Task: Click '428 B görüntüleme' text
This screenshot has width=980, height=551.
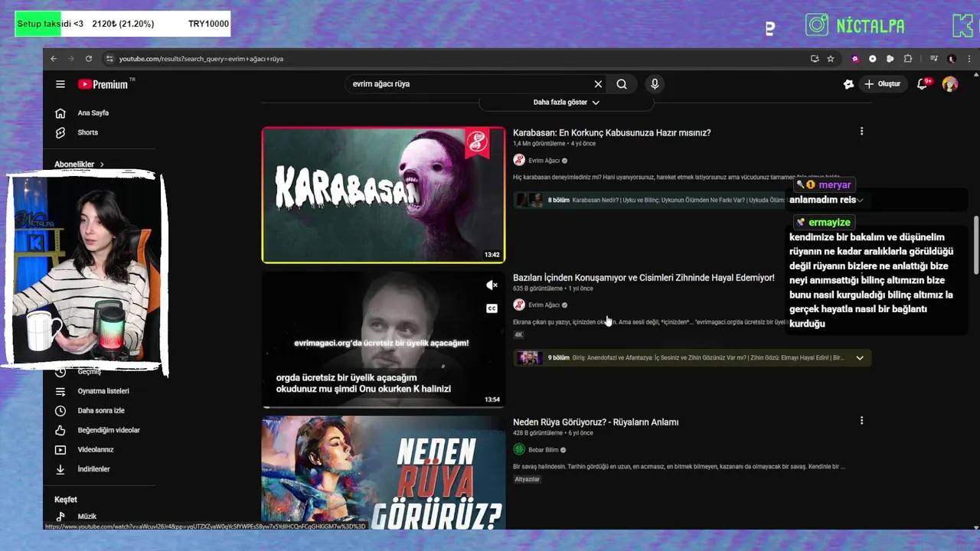Action: coord(537,433)
